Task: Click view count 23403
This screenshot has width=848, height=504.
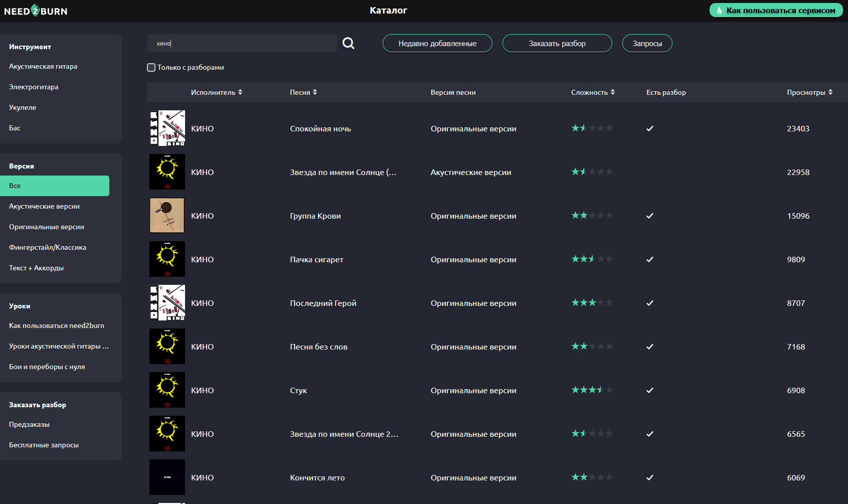Action: (x=798, y=128)
